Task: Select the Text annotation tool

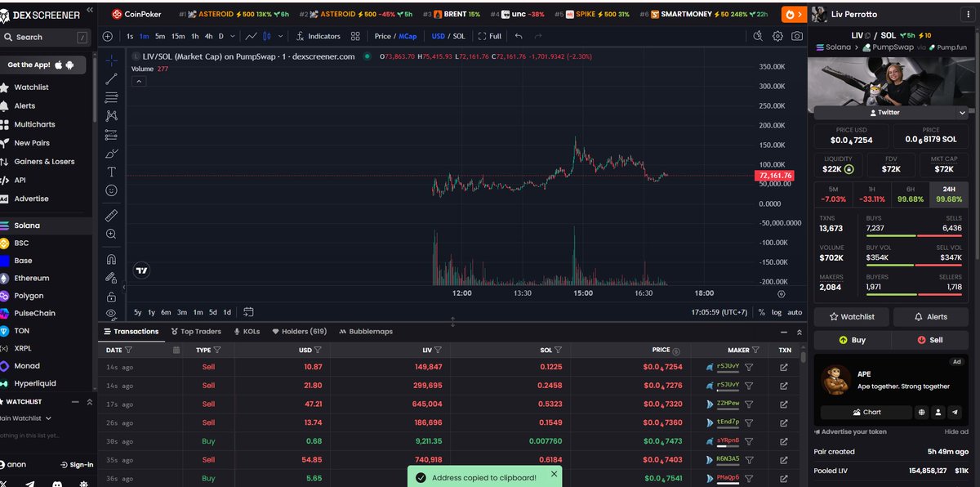Action: pyautogui.click(x=111, y=172)
